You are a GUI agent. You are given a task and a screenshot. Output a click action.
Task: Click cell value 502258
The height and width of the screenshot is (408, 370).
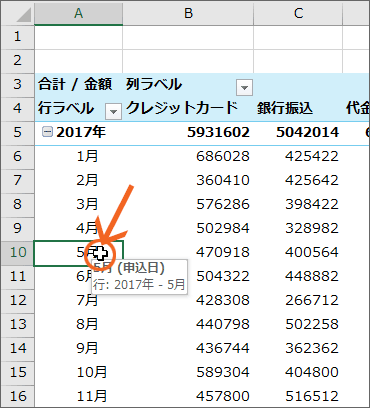coord(312,324)
